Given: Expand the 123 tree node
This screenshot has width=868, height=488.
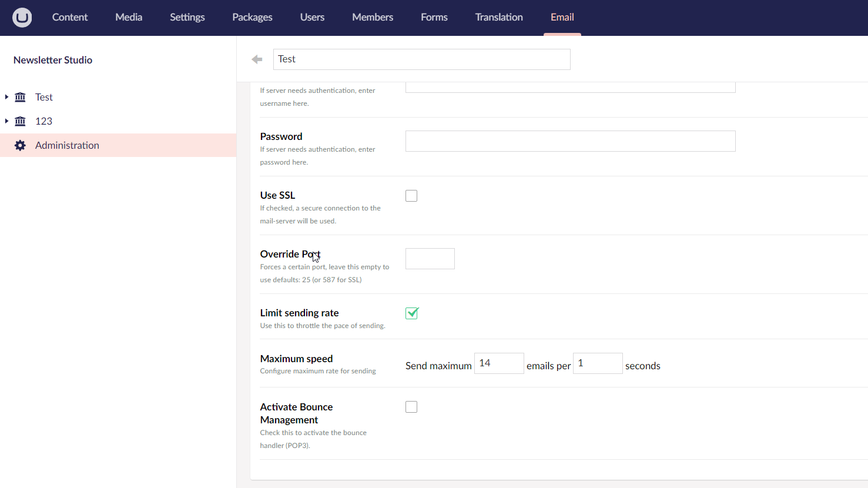Looking at the screenshot, I should pyautogui.click(x=6, y=121).
